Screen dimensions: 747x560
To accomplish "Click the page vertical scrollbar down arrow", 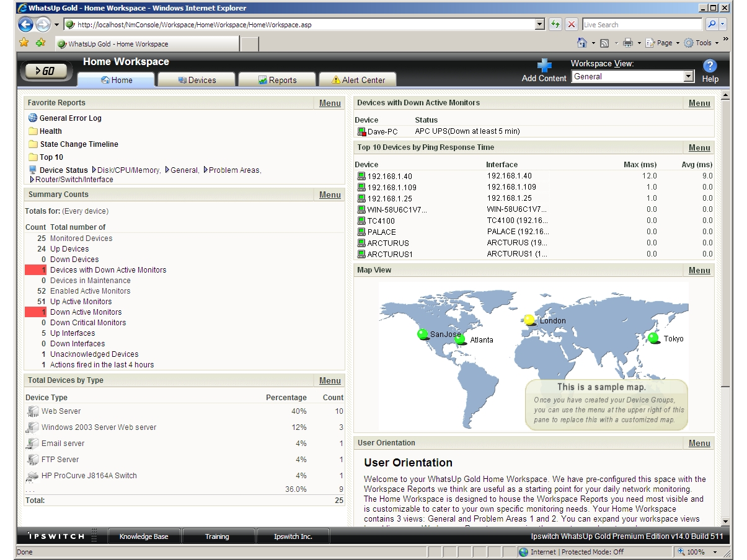I will point(726,522).
